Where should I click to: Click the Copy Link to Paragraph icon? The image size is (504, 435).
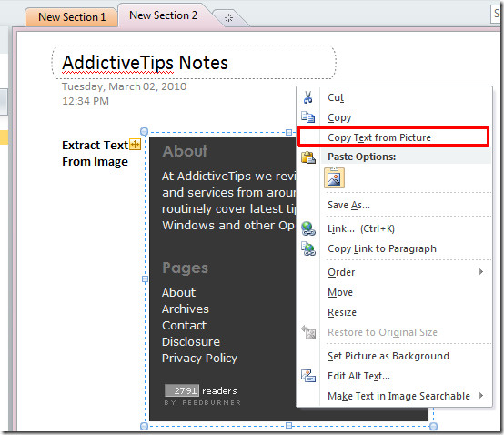click(x=307, y=248)
